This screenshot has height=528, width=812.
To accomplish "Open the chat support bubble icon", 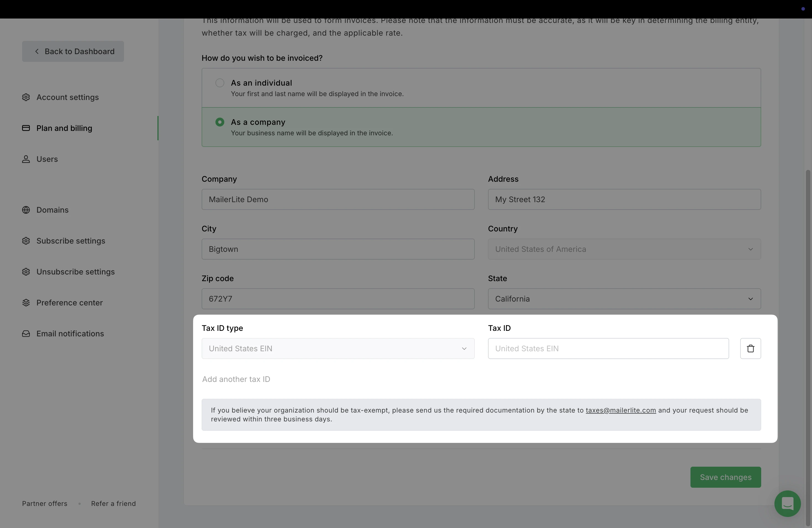I will 787,503.
